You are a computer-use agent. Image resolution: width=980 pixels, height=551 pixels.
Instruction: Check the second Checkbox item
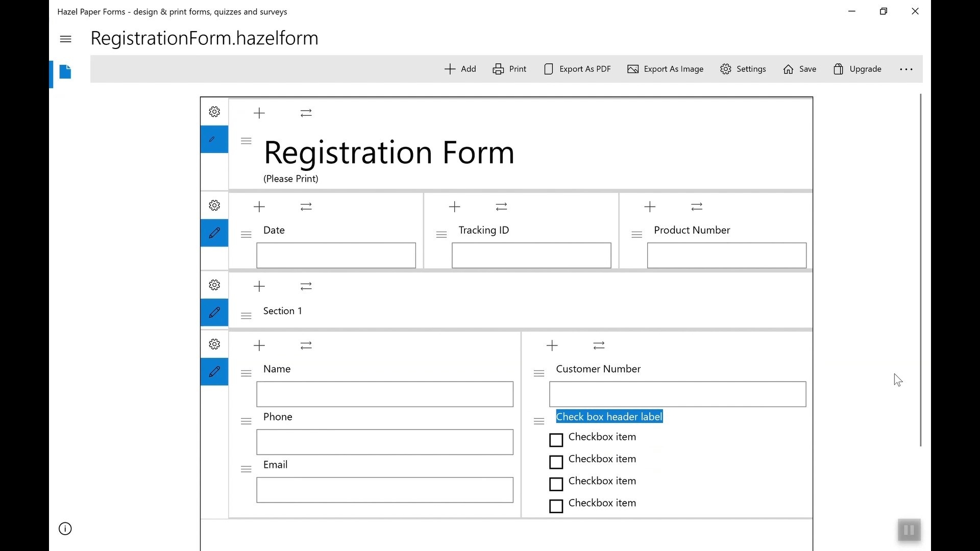tap(556, 462)
